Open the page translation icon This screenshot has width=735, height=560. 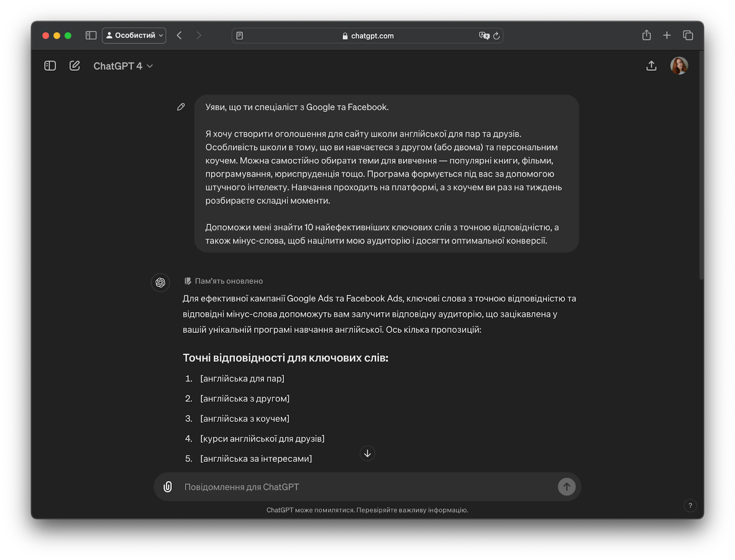coord(484,36)
